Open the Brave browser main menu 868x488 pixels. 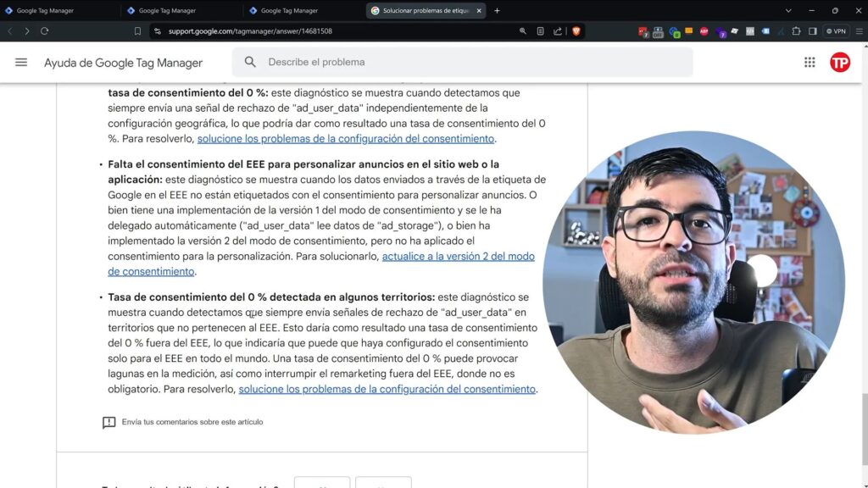860,31
